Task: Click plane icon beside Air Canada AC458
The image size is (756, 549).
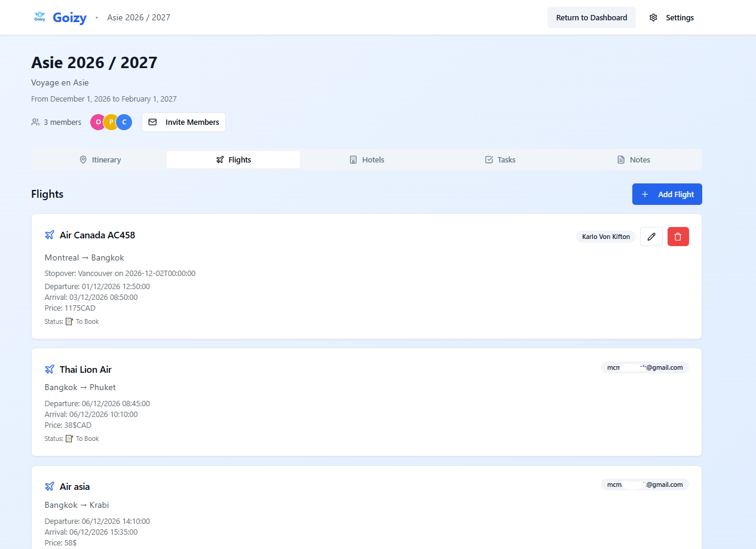Action: click(50, 235)
